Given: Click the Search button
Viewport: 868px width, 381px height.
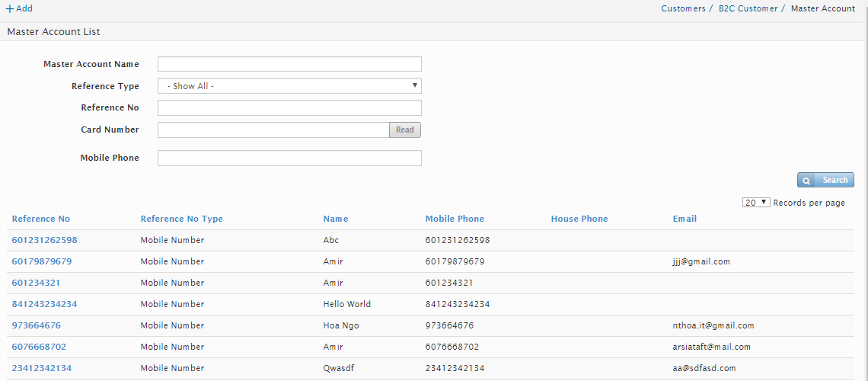Looking at the screenshot, I should [x=825, y=181].
